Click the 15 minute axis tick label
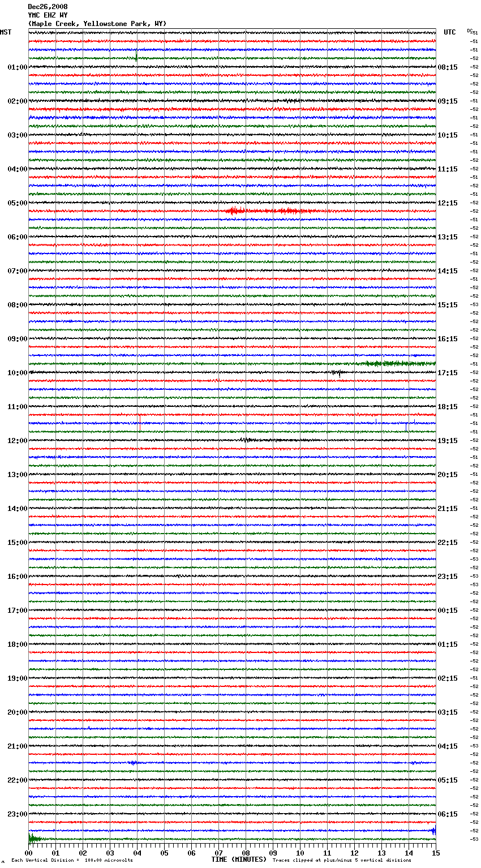The height and width of the screenshot is (868, 481). point(436,853)
